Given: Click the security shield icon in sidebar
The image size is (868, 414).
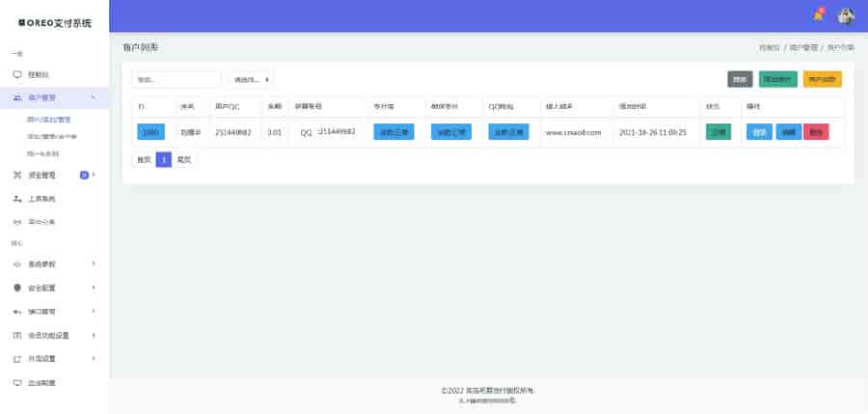Looking at the screenshot, I should pos(17,288).
